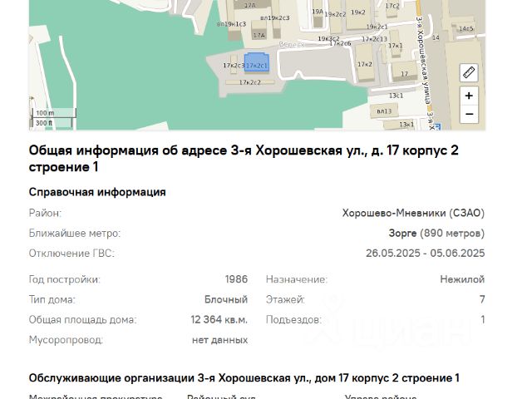Click building 17к2с2 on the map
532x399 pixels.
[x=250, y=82]
